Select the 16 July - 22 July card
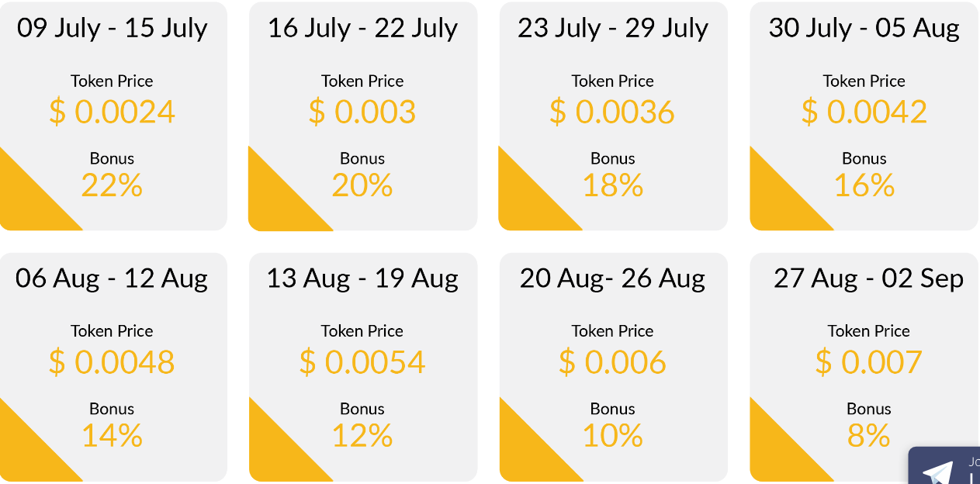 click(x=362, y=116)
